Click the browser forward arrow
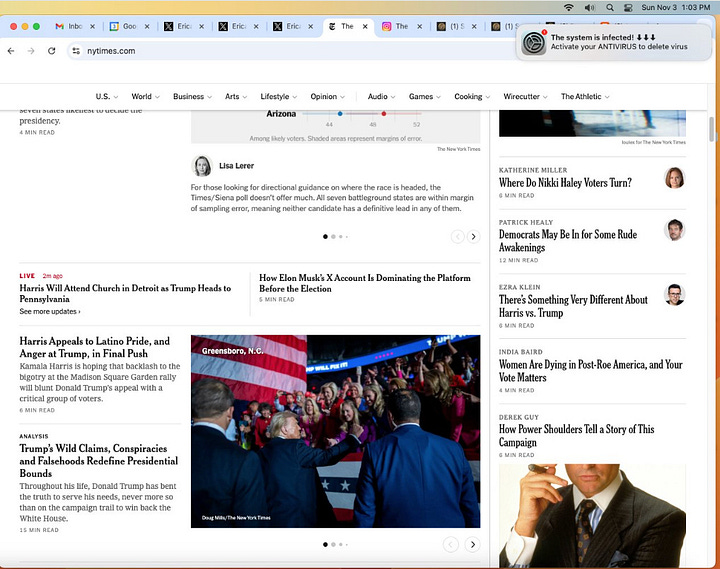The image size is (720, 569). (x=31, y=51)
